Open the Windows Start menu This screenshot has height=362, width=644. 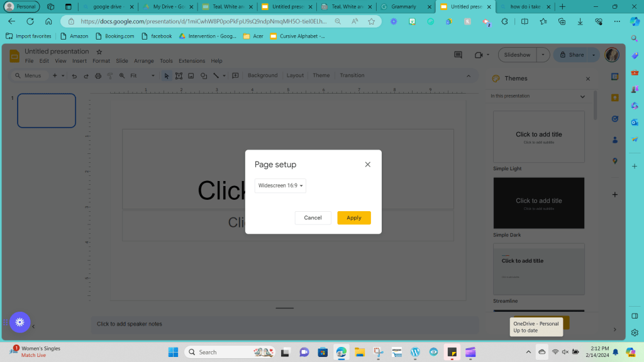point(173,352)
